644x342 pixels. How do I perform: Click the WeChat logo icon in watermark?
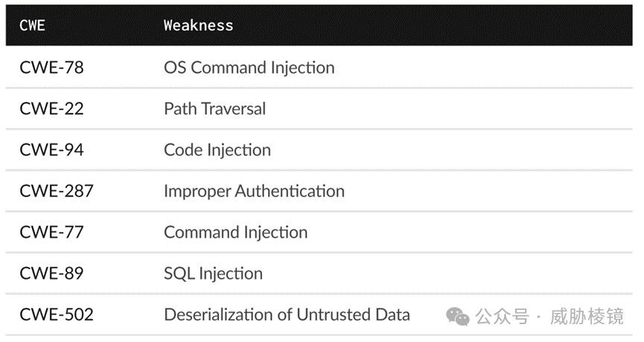coord(458,317)
